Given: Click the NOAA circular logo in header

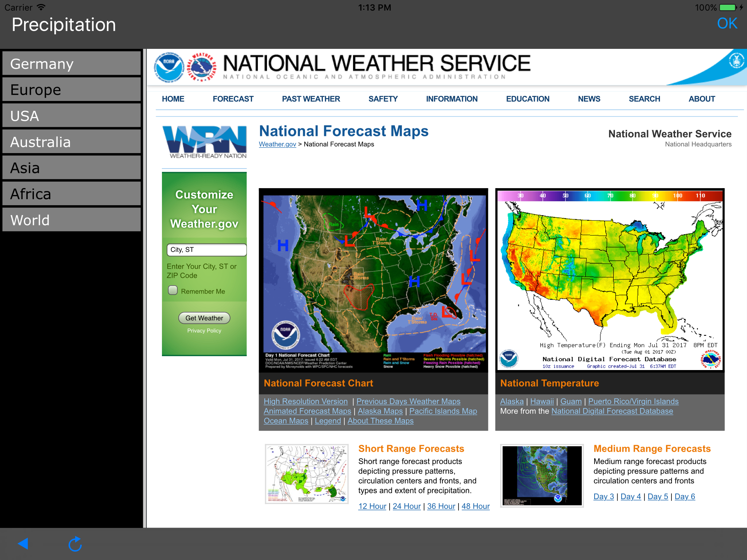Looking at the screenshot, I should pos(169,67).
